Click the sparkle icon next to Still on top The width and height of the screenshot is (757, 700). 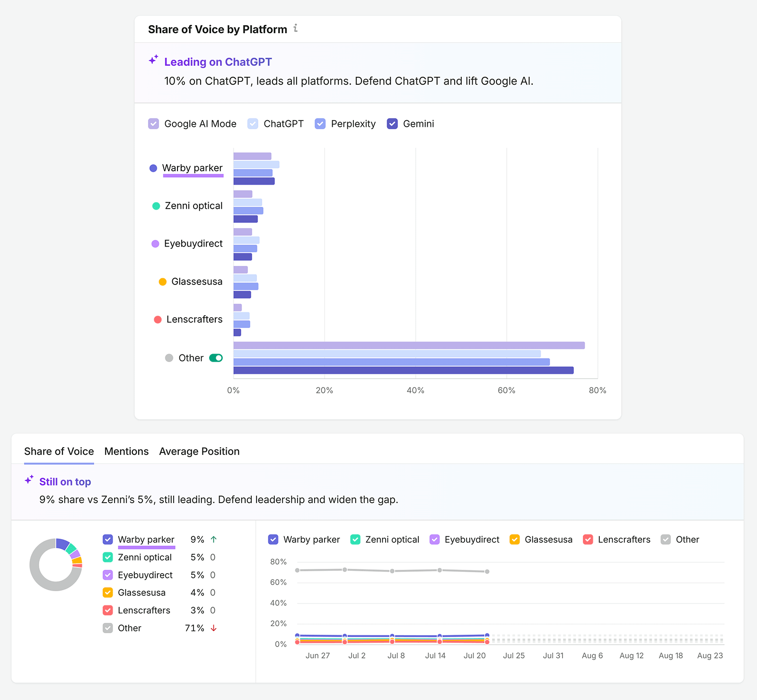pyautogui.click(x=29, y=480)
